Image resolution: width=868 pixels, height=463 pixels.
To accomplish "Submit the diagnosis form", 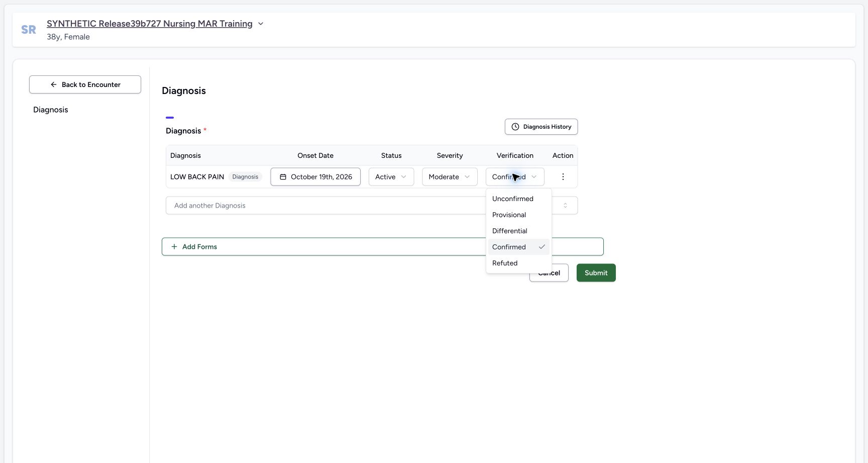I will tap(596, 273).
